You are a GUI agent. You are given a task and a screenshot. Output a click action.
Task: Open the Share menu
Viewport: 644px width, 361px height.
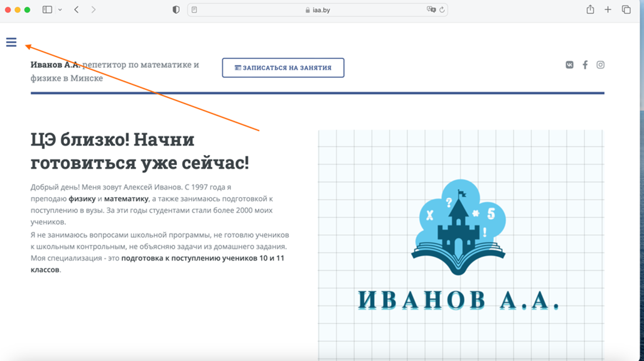(x=590, y=10)
